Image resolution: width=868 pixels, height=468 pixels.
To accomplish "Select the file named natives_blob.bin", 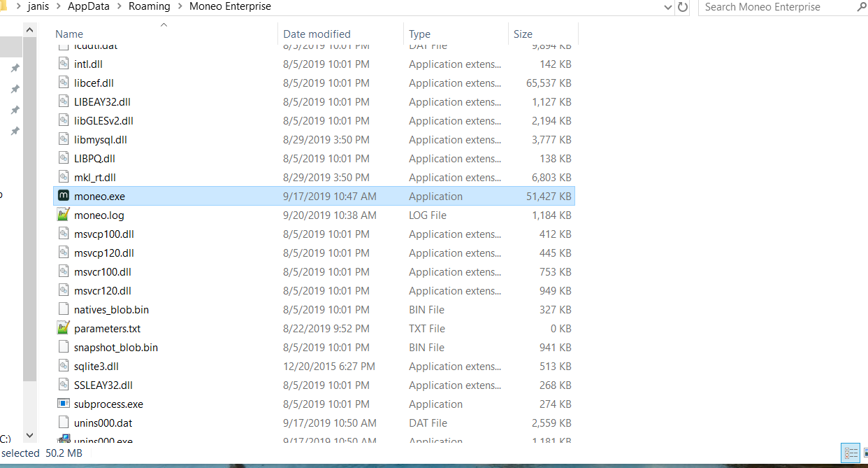I will 111,310.
